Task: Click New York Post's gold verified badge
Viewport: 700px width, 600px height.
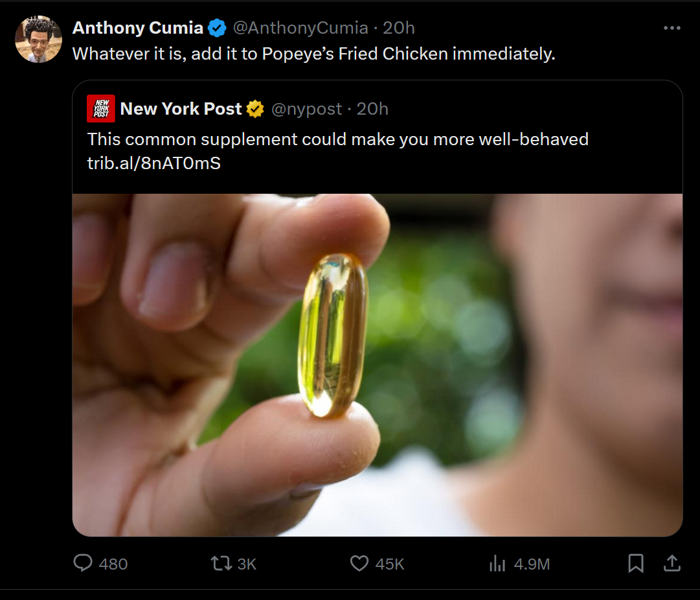Action: pyautogui.click(x=256, y=109)
